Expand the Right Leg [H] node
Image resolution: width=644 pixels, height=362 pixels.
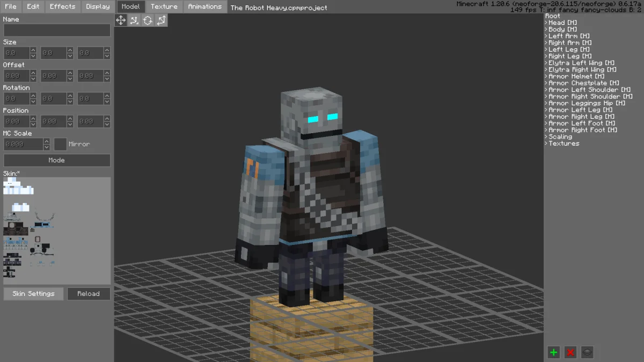546,56
